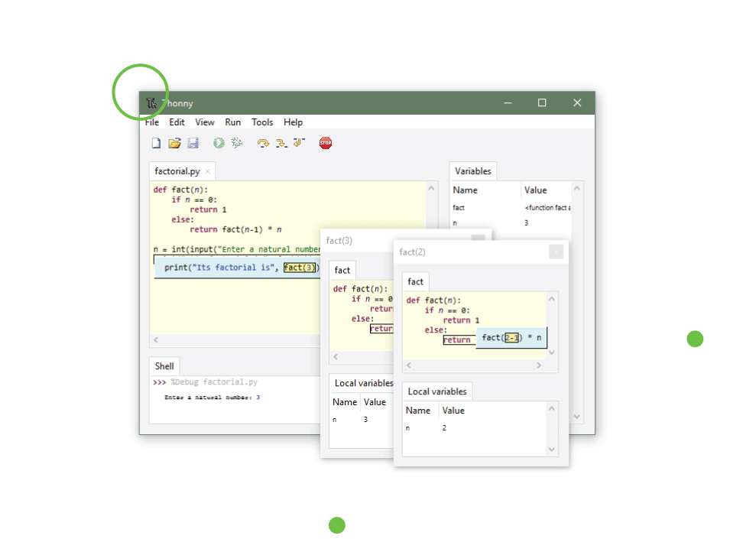
Task: Open a file using the folder icon
Action: (x=174, y=143)
